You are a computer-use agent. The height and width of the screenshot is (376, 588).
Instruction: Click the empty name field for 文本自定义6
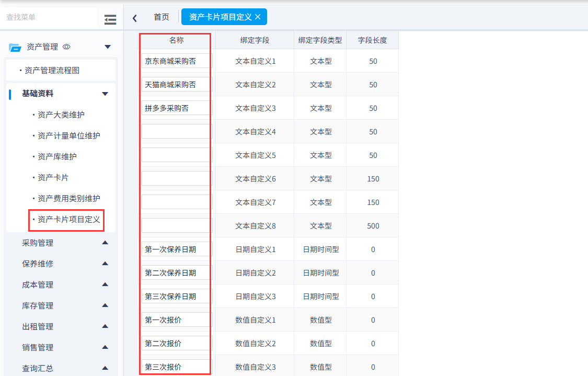point(176,179)
